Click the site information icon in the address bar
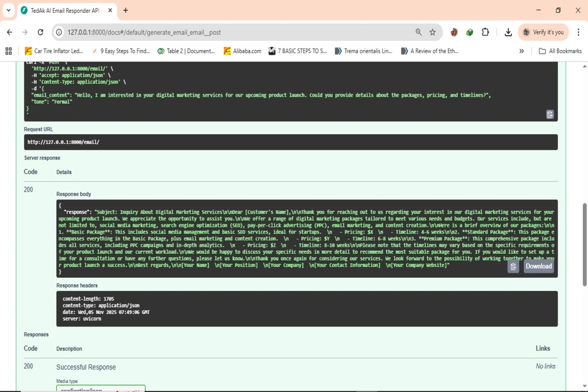 point(59,32)
